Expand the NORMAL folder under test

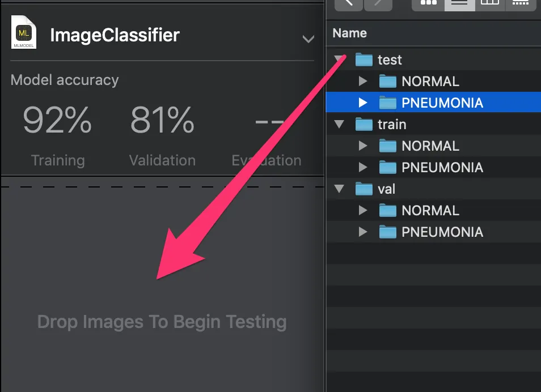pyautogui.click(x=362, y=81)
